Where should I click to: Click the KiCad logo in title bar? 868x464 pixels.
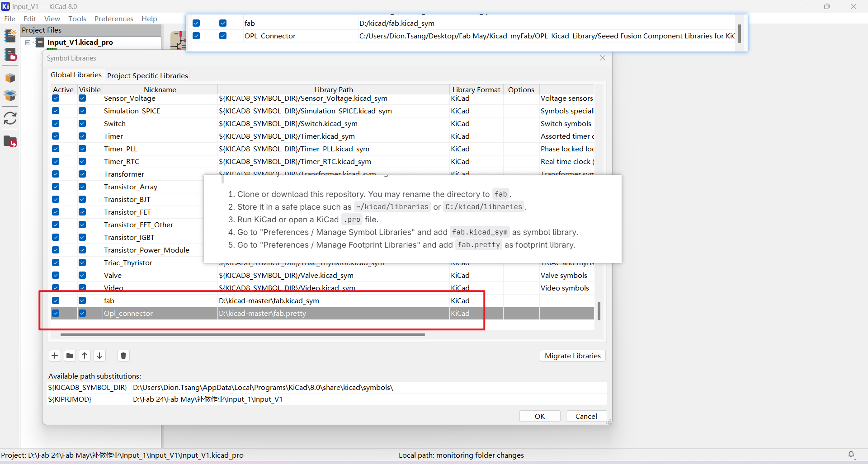[x=5, y=6]
